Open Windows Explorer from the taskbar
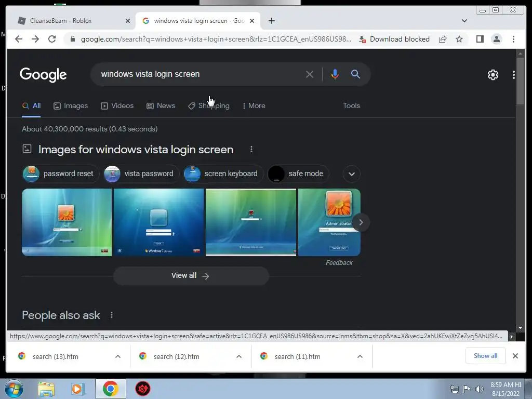532x399 pixels. [46, 389]
